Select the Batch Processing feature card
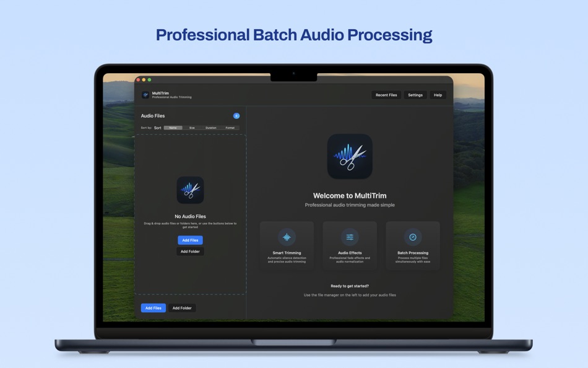The width and height of the screenshot is (588, 368). point(413,245)
